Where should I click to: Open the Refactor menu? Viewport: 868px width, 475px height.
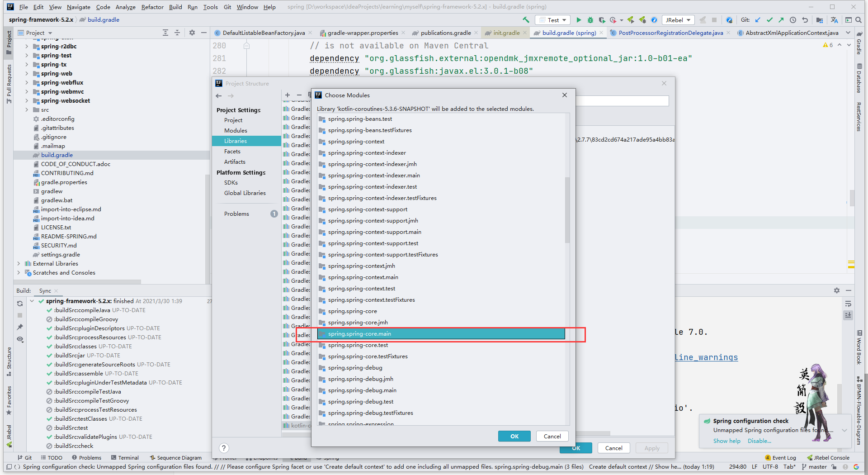[152, 7]
